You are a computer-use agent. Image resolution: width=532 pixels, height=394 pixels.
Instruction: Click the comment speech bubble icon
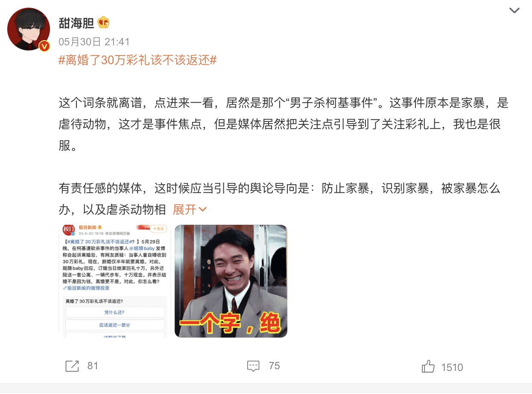click(x=253, y=366)
